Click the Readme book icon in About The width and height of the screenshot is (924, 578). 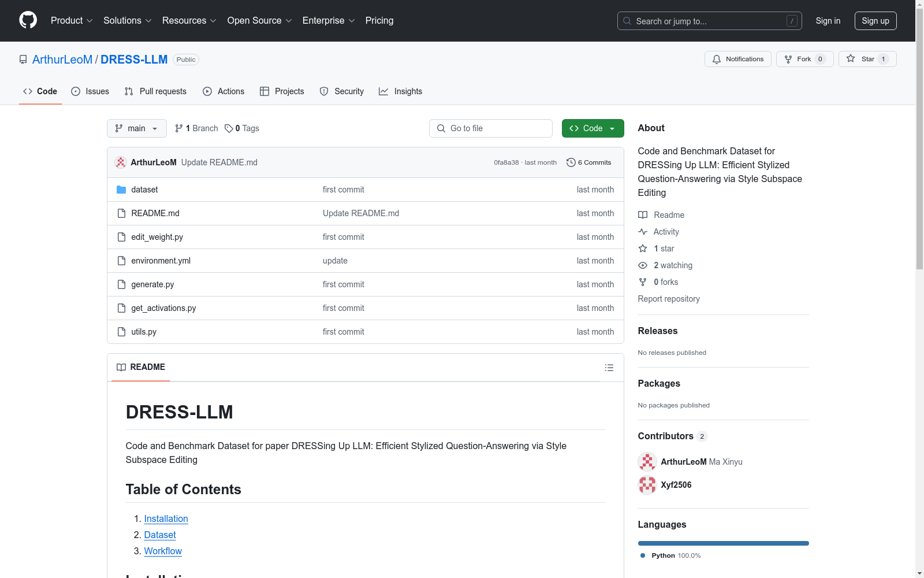(x=643, y=215)
